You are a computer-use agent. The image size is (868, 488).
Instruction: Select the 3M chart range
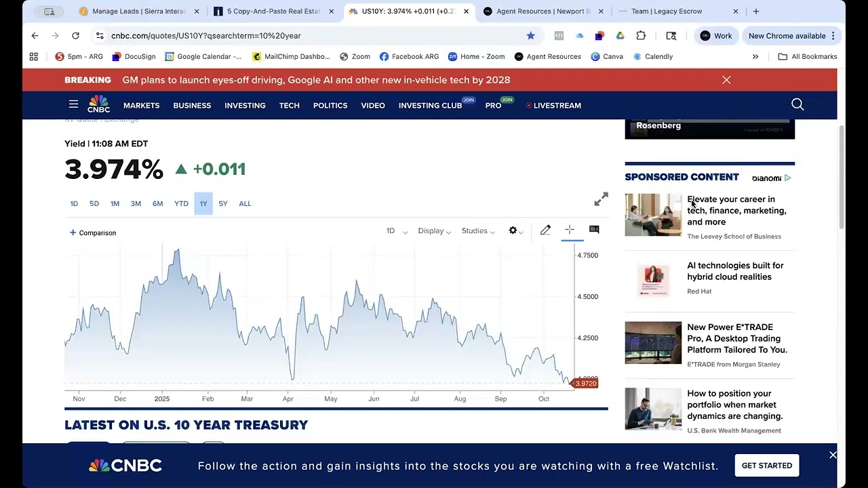[136, 203]
